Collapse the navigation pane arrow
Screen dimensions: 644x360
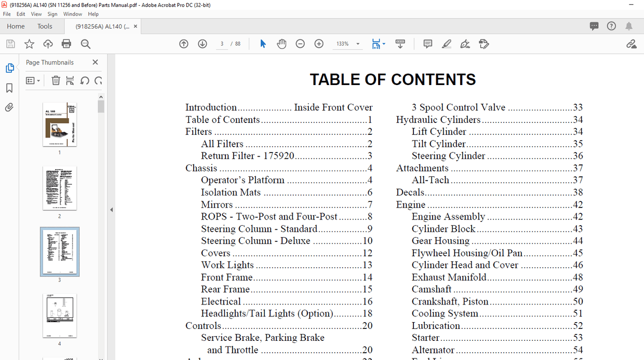pyautogui.click(x=111, y=210)
